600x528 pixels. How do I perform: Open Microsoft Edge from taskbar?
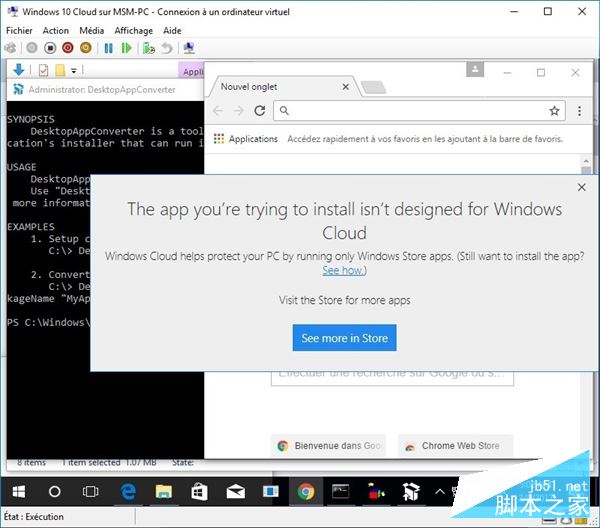pyautogui.click(x=128, y=492)
